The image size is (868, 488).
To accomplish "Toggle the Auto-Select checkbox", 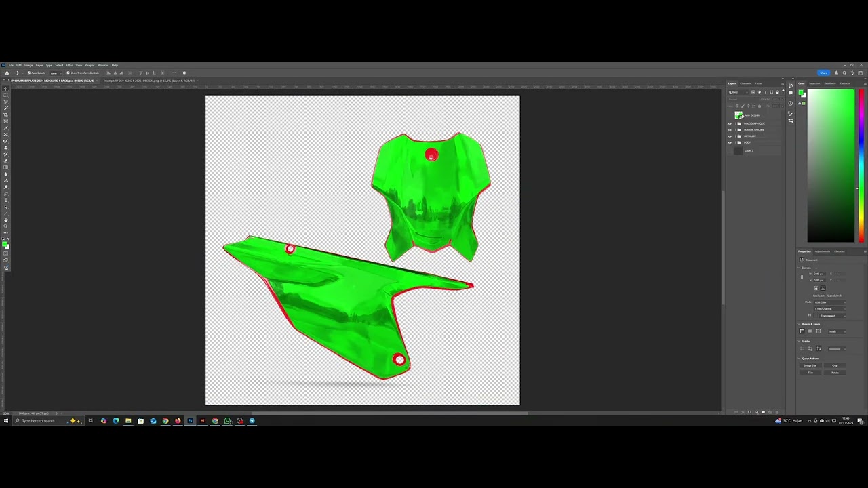I will (29, 73).
